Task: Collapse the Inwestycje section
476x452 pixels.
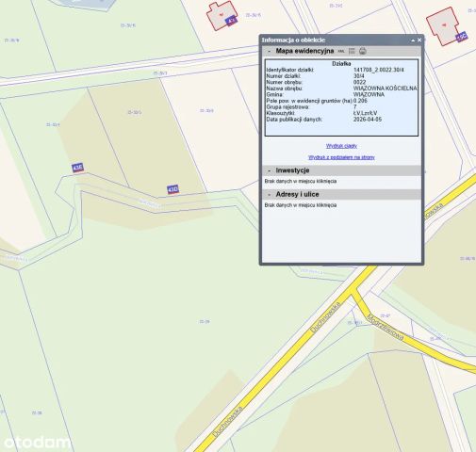Action: [269, 170]
